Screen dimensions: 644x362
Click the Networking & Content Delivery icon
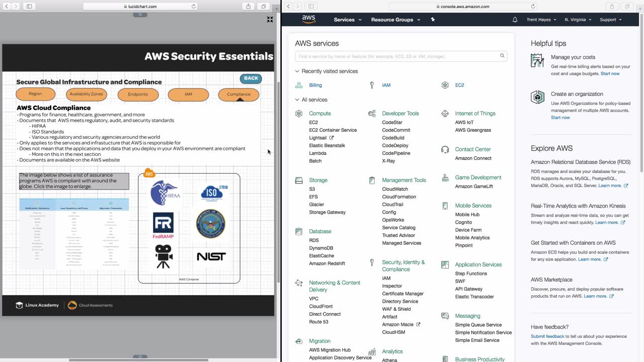click(299, 283)
